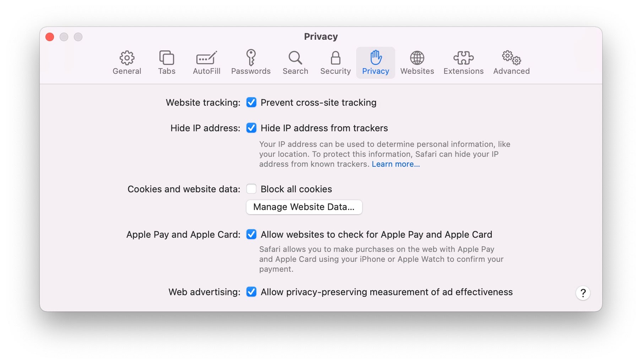Open the General settings gear icon
Image resolution: width=642 pixels, height=364 pixels.
pos(127,58)
